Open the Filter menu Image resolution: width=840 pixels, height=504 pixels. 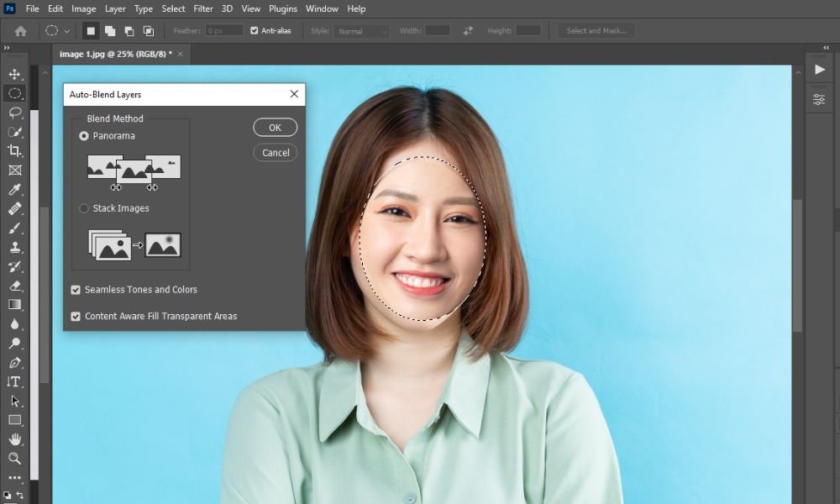pyautogui.click(x=203, y=8)
